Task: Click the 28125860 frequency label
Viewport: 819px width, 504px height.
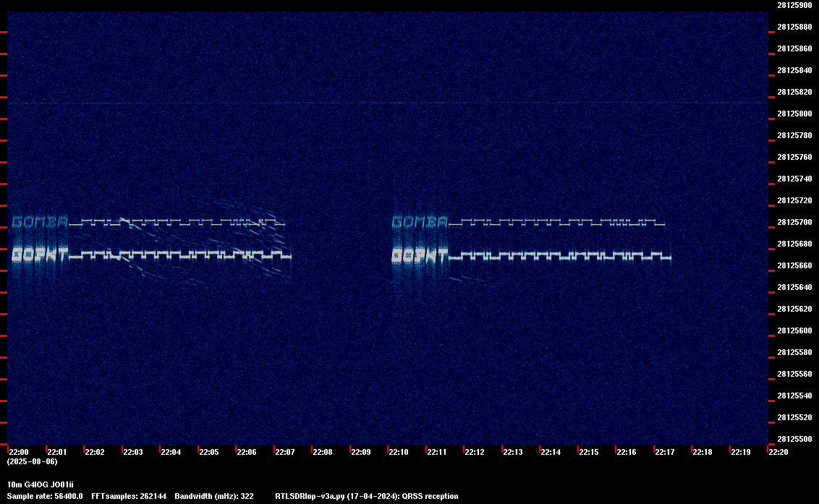Action: [x=795, y=48]
